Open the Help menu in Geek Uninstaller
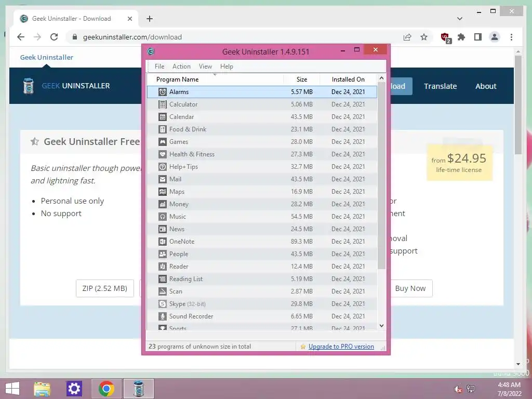 (227, 66)
